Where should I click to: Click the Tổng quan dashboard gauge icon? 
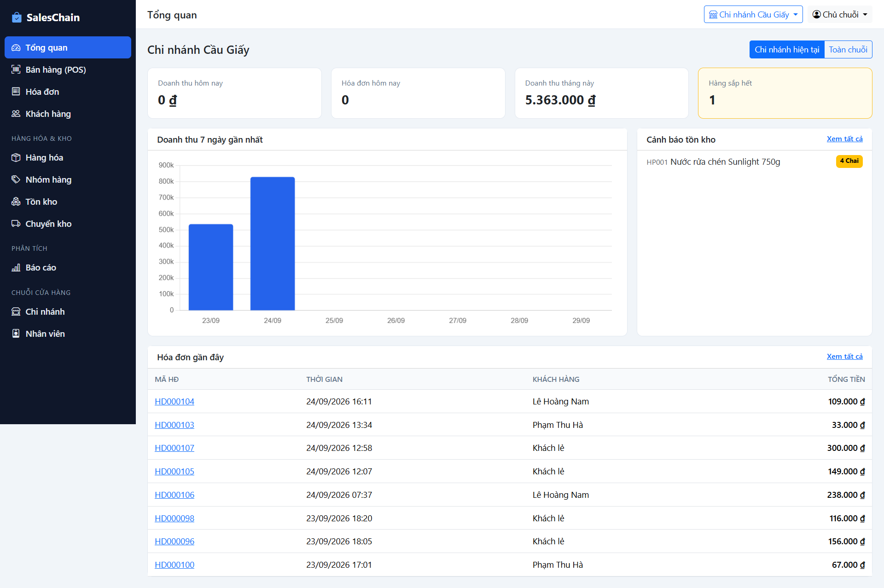pyautogui.click(x=16, y=48)
